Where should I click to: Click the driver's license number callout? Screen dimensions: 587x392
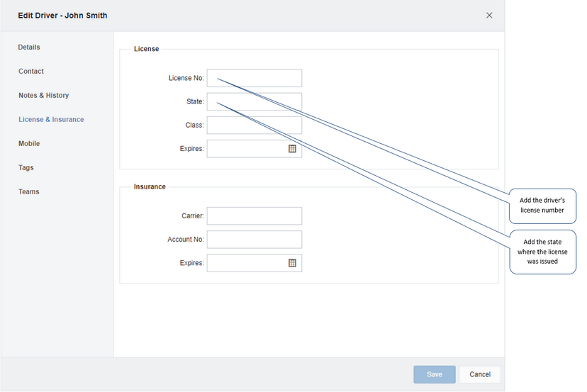(542, 206)
